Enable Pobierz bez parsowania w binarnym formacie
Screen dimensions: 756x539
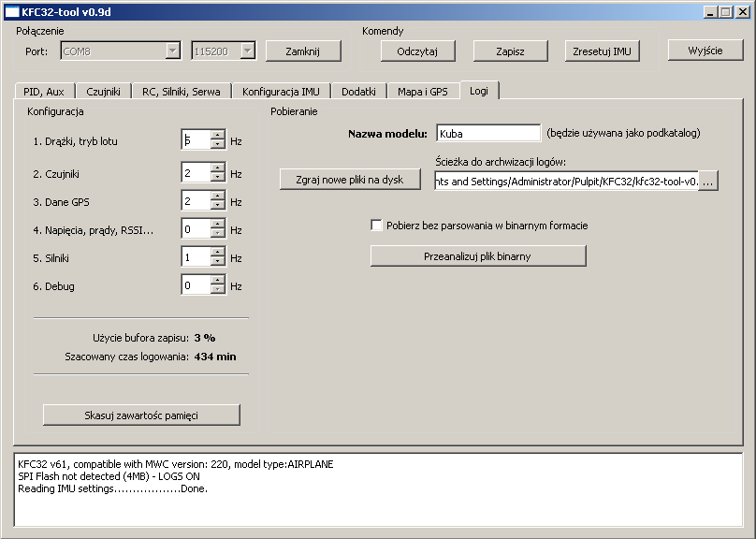377,226
